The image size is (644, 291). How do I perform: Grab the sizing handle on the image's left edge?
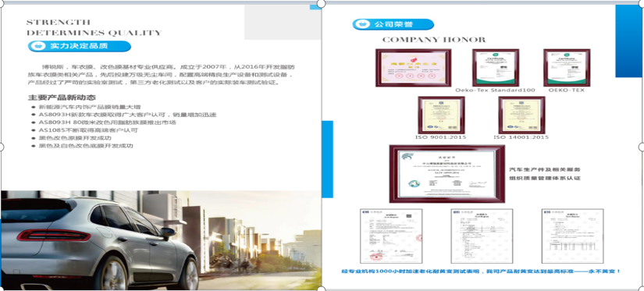coord(2,147)
